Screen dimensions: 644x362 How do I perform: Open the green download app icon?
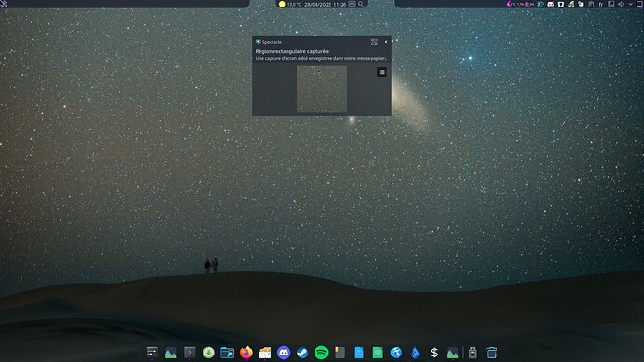pyautogui.click(x=208, y=353)
